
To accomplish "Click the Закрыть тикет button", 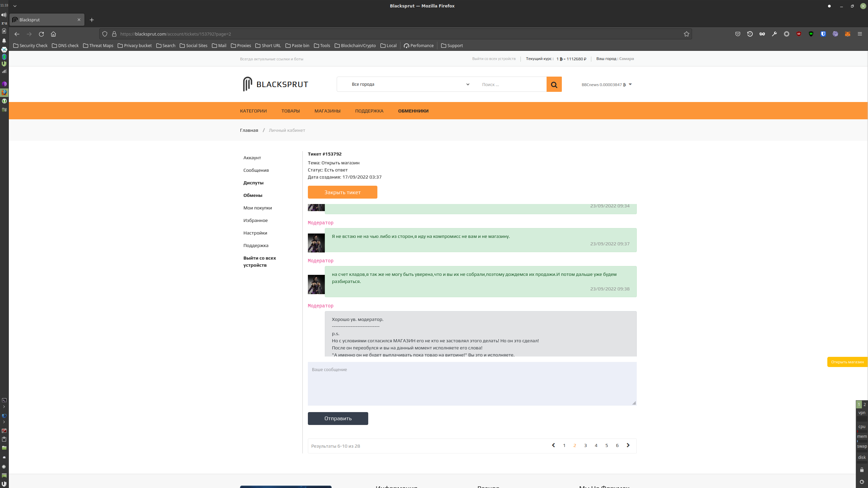I will (342, 192).
